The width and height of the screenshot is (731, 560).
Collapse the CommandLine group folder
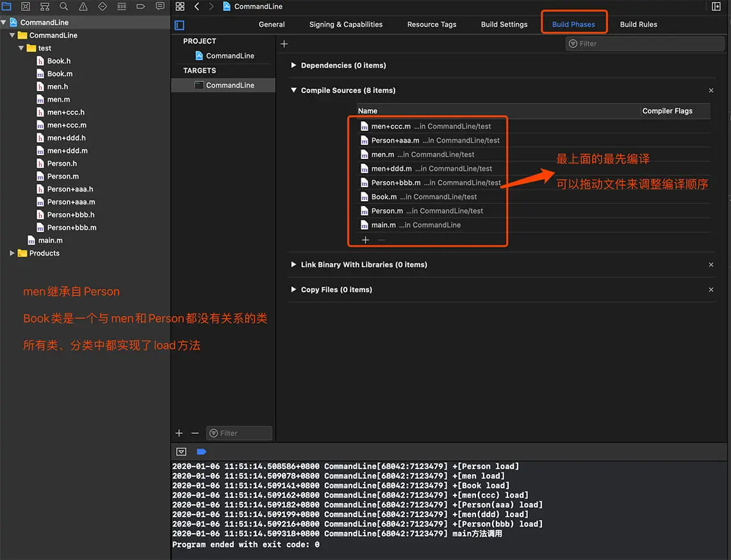pos(12,35)
